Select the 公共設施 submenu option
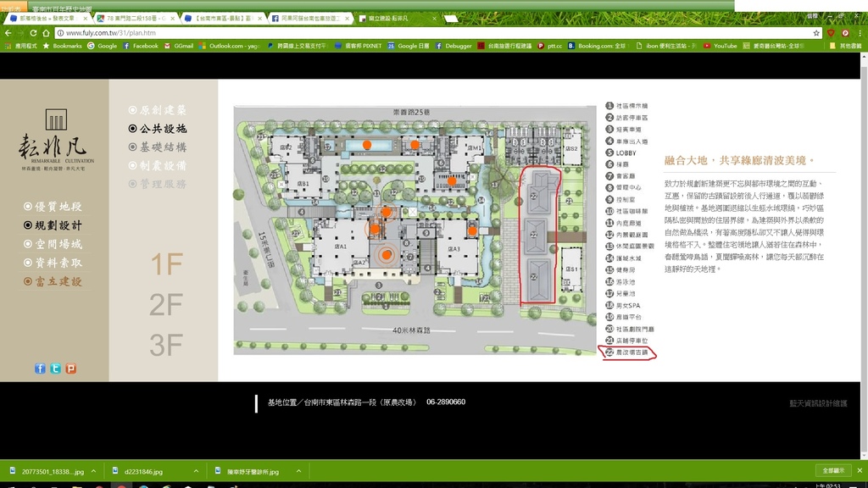 point(157,129)
